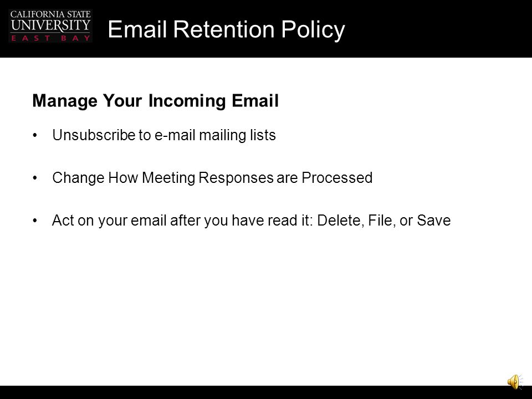Screen dimensions: 532x399
Task: Click the bullet dot before Change How Meeting
Action: [35, 178]
